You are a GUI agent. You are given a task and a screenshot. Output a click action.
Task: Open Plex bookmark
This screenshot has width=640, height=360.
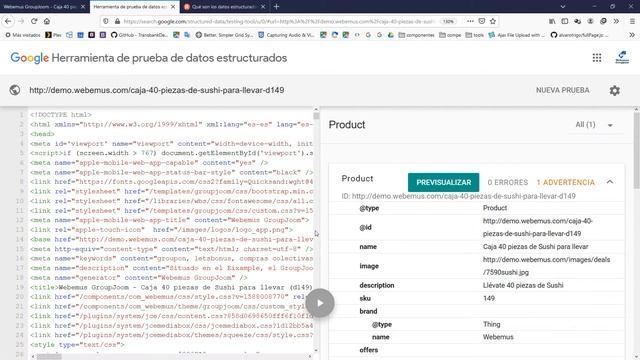coord(53,35)
